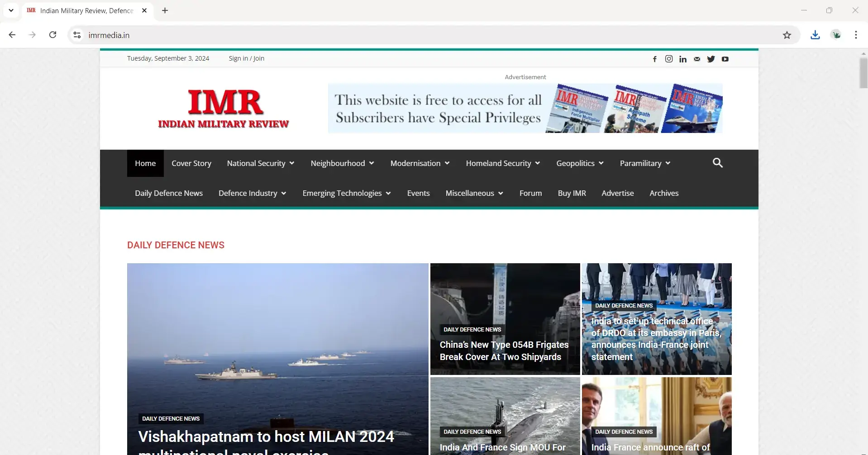
Task: Open the Archives menu item
Action: pos(664,193)
